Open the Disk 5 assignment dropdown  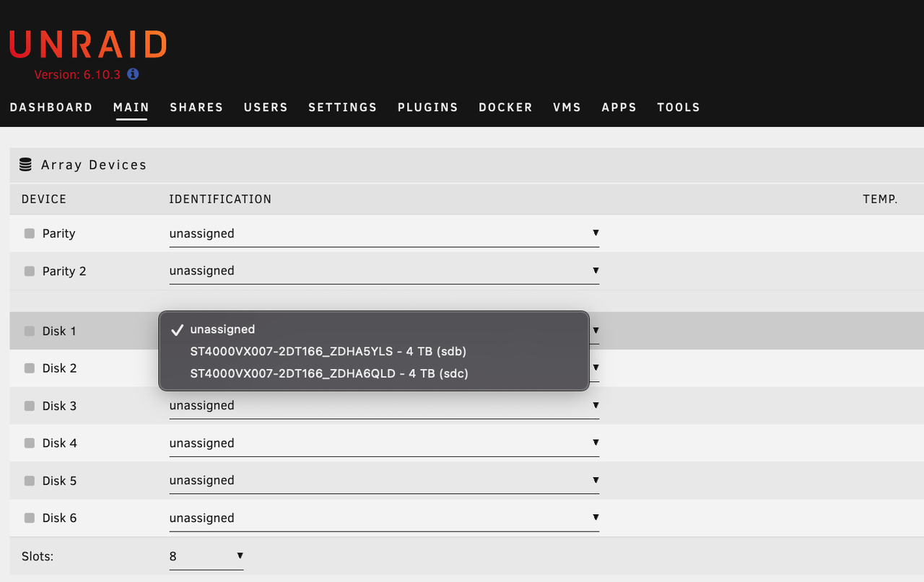click(595, 480)
